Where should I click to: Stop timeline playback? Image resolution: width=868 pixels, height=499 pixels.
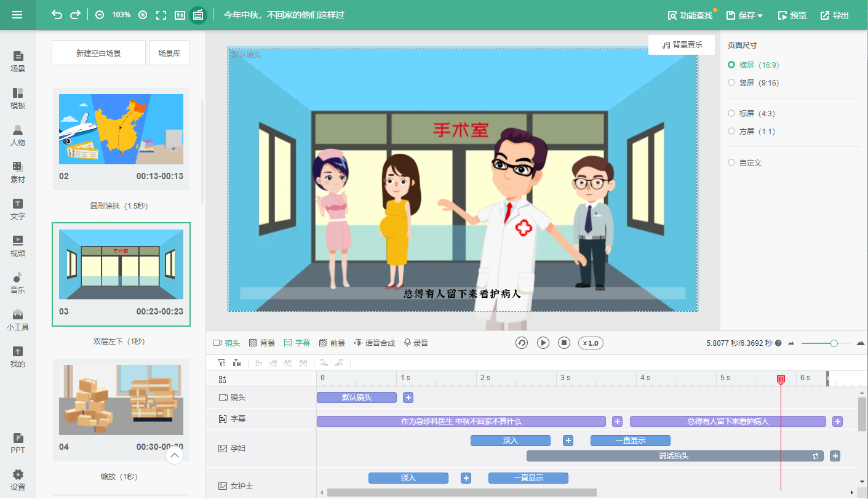coord(564,343)
